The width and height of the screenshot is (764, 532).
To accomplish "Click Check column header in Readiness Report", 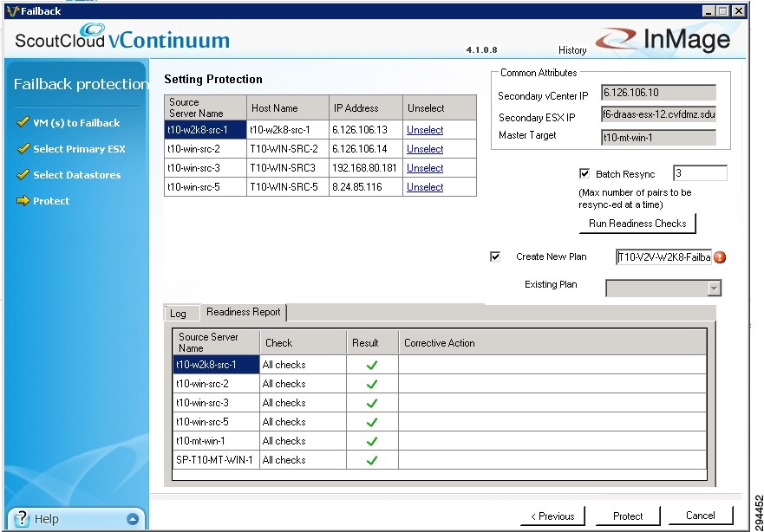I will pyautogui.click(x=303, y=342).
